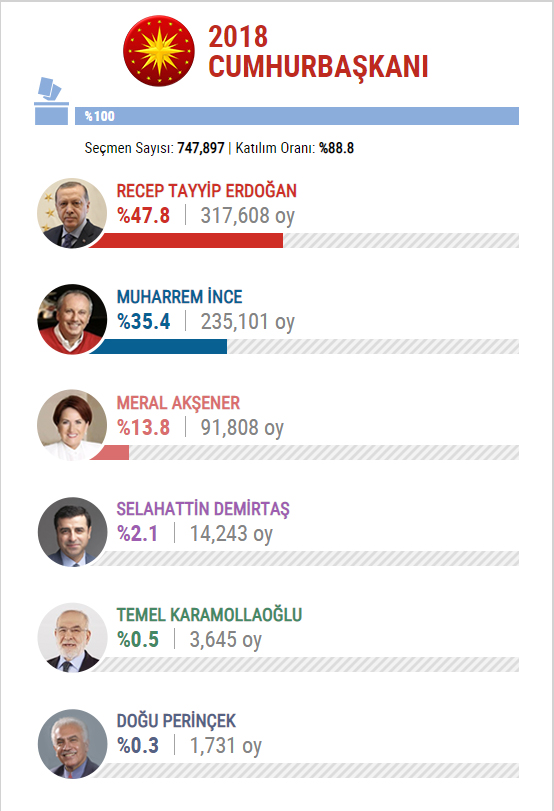This screenshot has height=811, width=554.
Task: Click the 2018 CUMHURBAŞKANI title heading
Action: (x=318, y=52)
